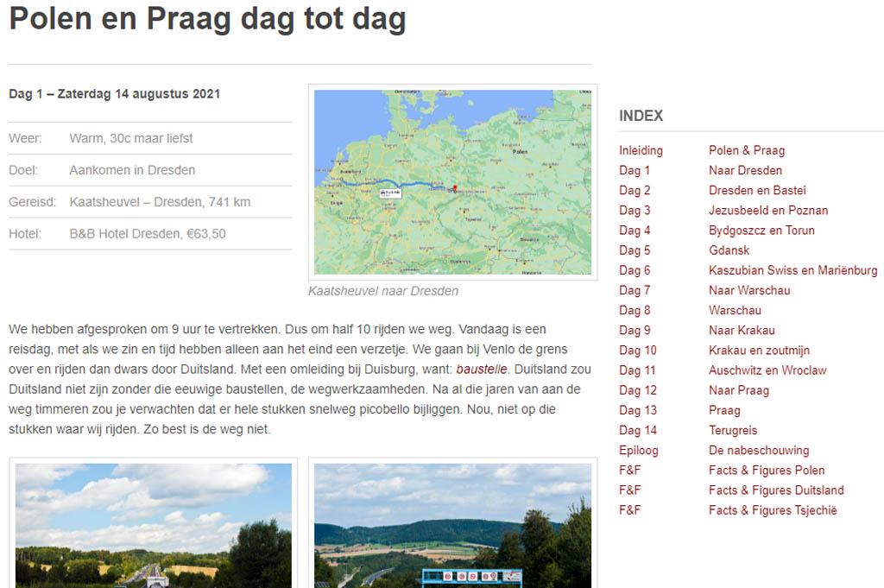Go to Polen & Praag page
This screenshot has height=588, width=884.
747,150
